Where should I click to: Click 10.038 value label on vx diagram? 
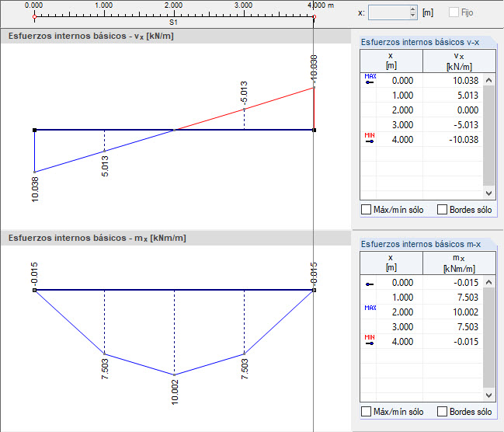point(35,190)
